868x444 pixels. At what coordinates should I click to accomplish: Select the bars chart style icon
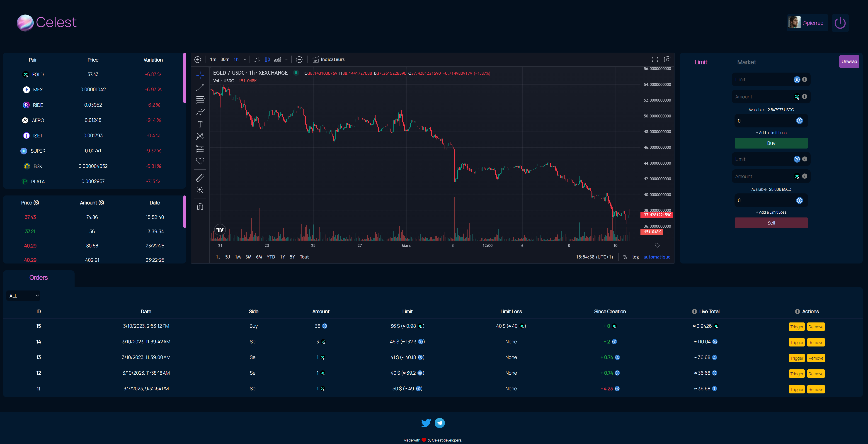(257, 59)
